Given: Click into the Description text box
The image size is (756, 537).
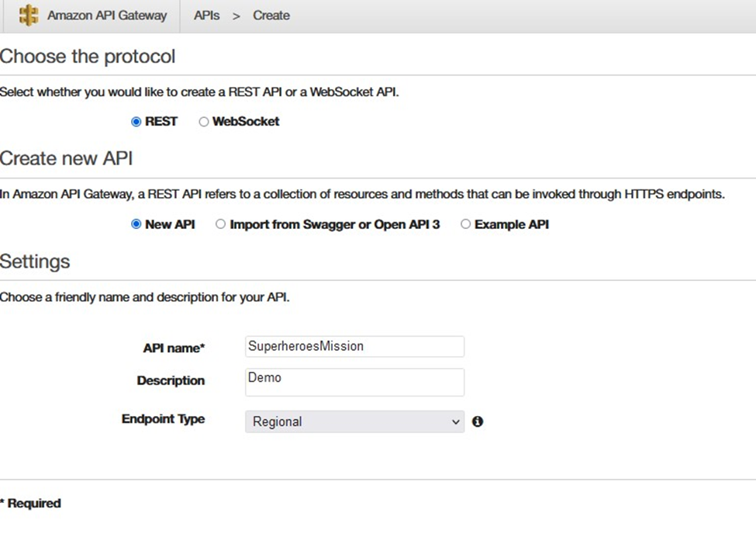Looking at the screenshot, I should click(354, 382).
